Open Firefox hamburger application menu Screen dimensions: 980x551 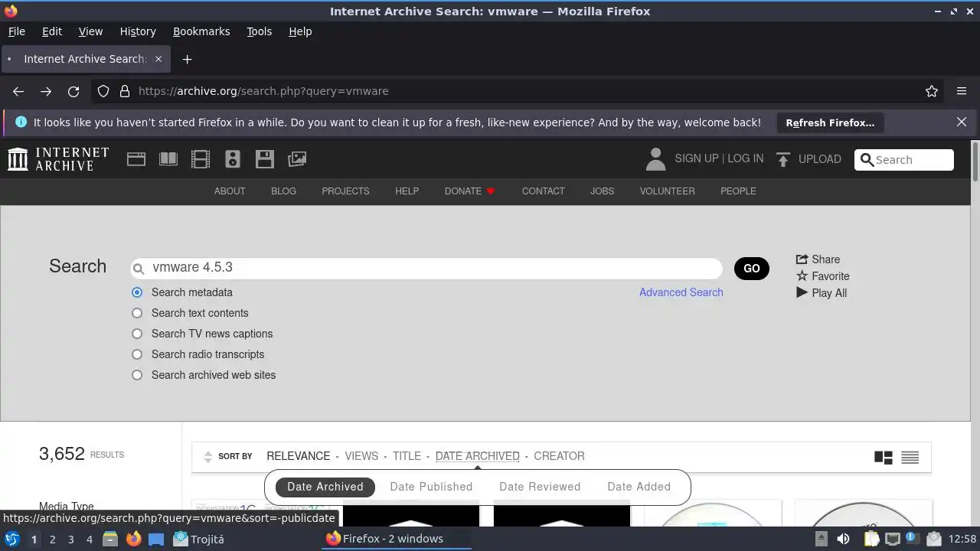(962, 91)
